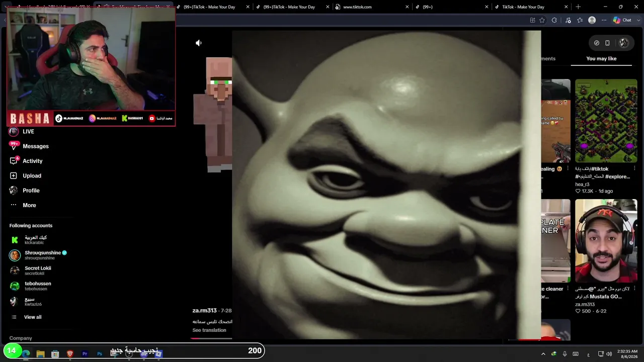The image size is (644, 362).
Task: Open the Clash of Clans recommended video
Action: 606,121
